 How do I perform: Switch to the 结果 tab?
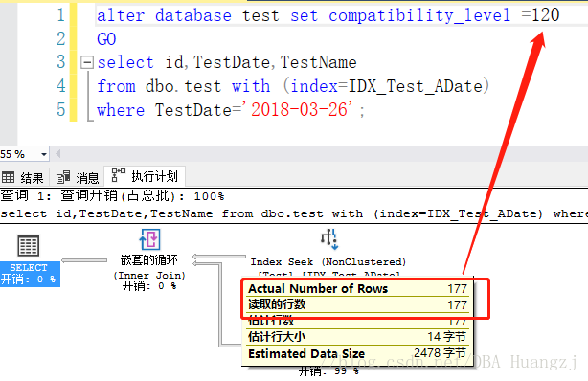click(22, 177)
